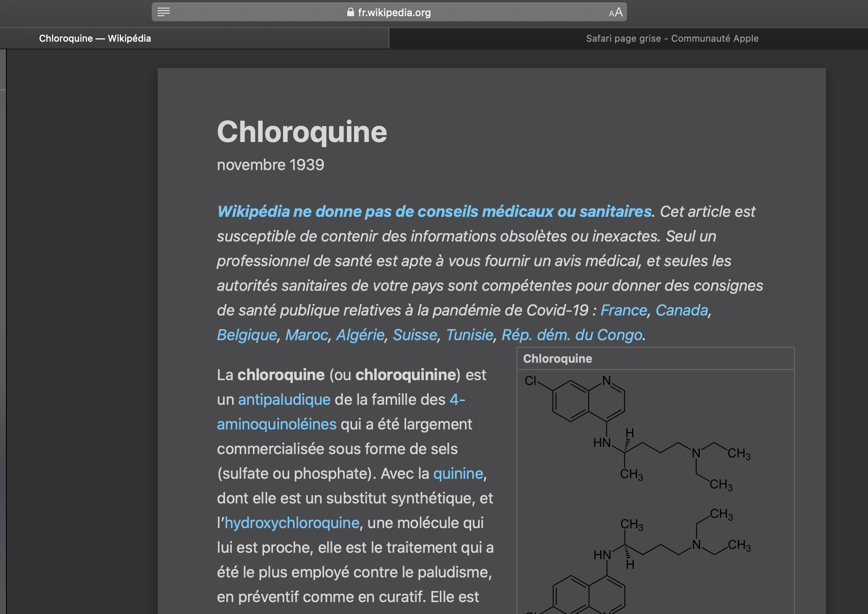Click the fr.wikipedia.org address field
Screen dimensions: 868x614
[x=394, y=13]
